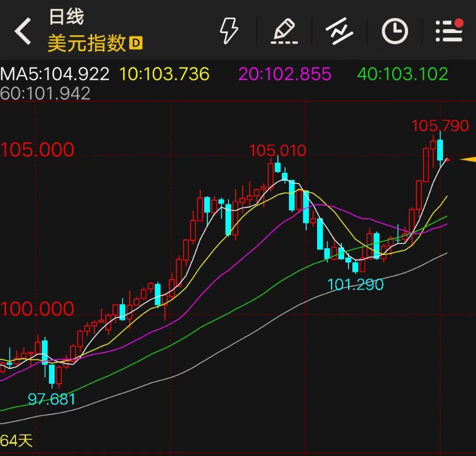The width and height of the screenshot is (476, 456).
Task: Toggle the MA5 moving average line
Action: [x=52, y=73]
